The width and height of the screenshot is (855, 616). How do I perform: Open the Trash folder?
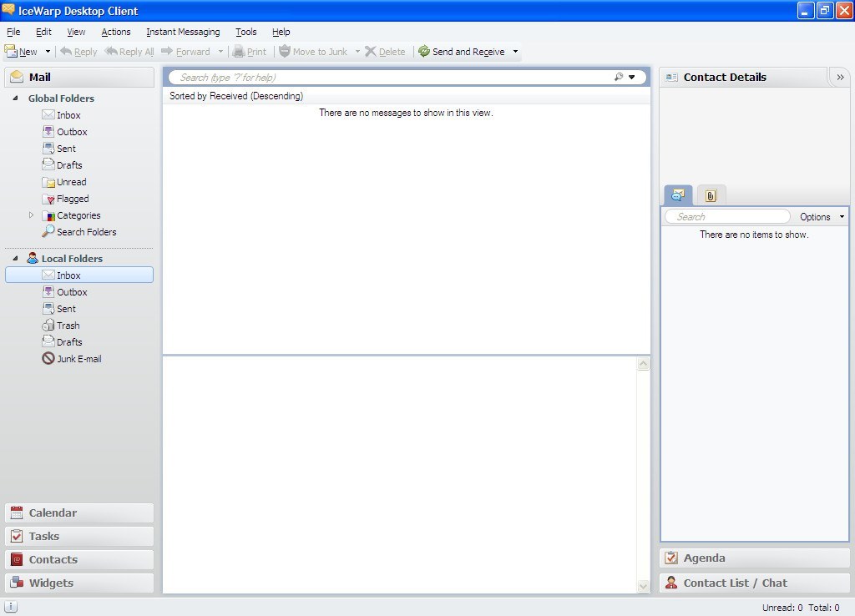[61, 325]
